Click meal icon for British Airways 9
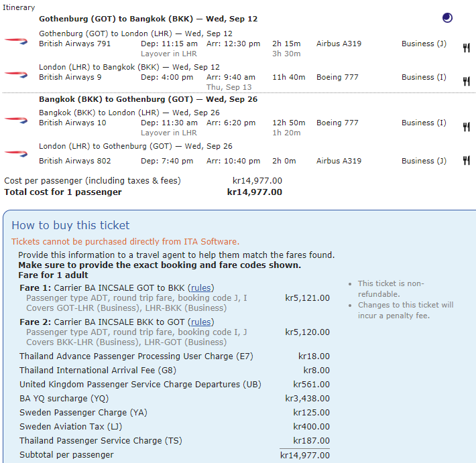Image resolution: width=476 pixels, height=463 pixels. pyautogui.click(x=466, y=81)
